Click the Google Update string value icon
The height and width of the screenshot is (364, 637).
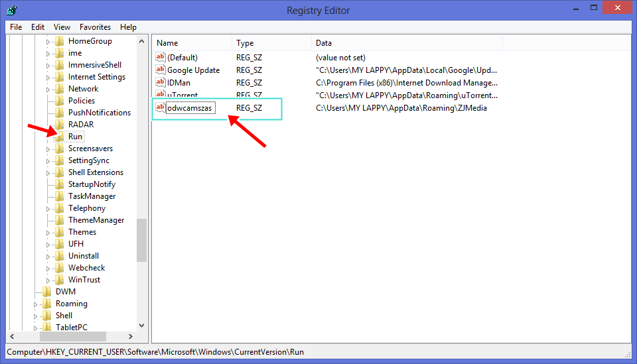point(161,70)
